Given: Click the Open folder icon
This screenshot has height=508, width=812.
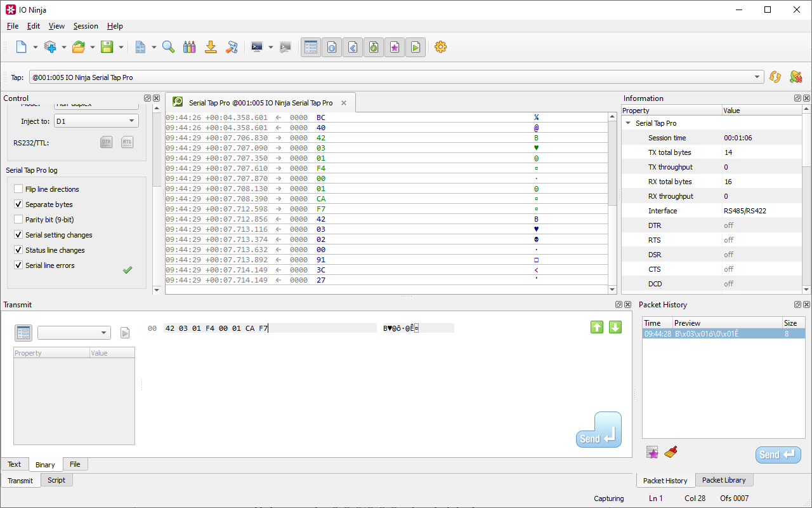Looking at the screenshot, I should pos(79,47).
